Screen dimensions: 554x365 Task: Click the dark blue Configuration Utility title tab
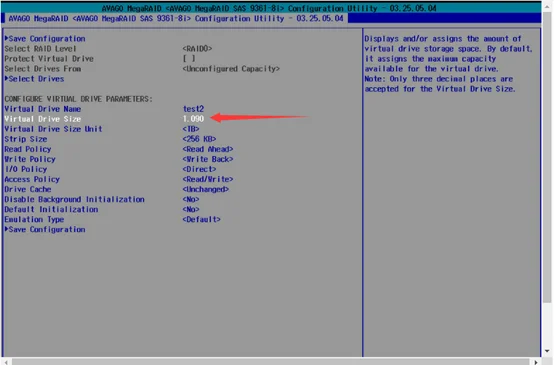click(x=176, y=18)
